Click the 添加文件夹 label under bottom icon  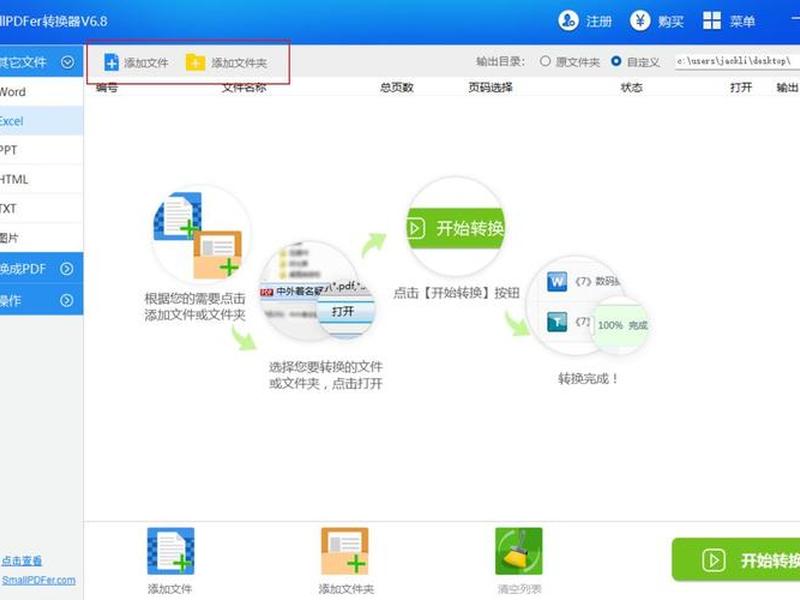pyautogui.click(x=346, y=589)
